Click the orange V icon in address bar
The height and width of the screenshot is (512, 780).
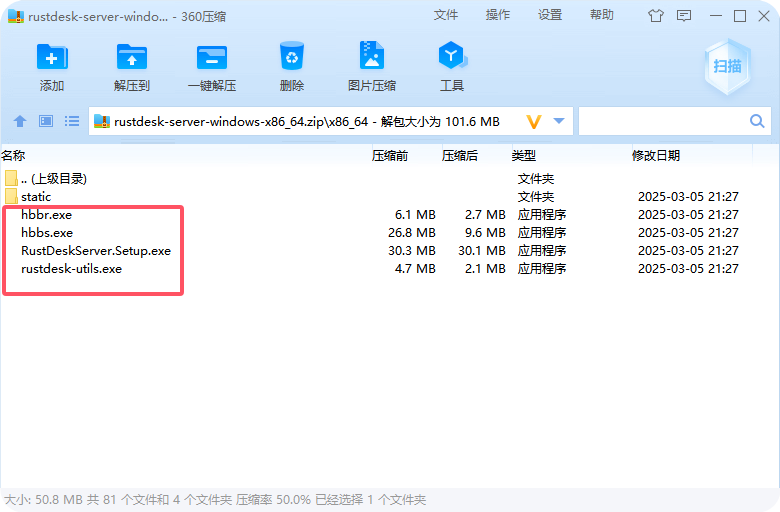[534, 121]
